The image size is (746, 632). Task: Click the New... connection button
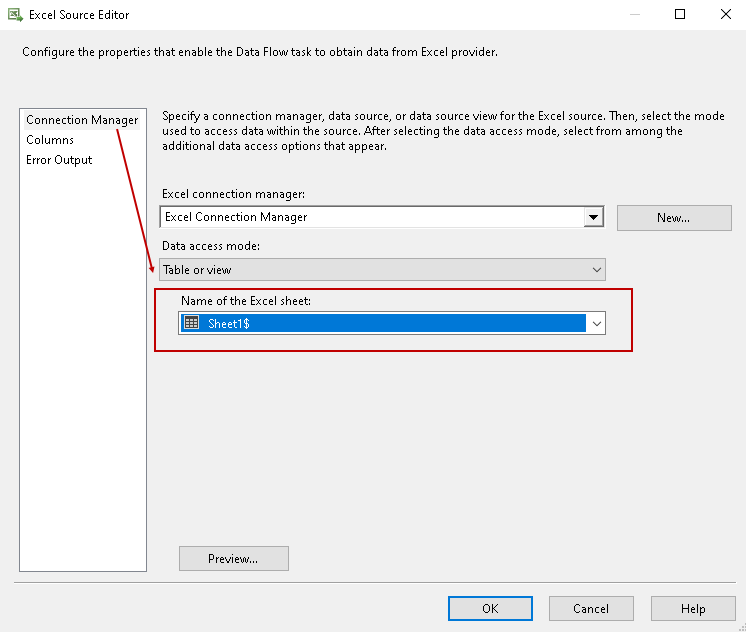[673, 217]
